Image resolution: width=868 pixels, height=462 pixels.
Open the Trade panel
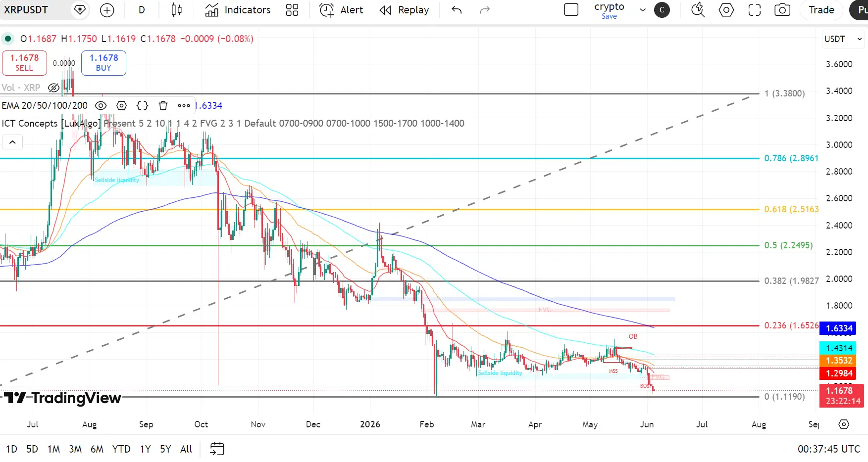(821, 10)
